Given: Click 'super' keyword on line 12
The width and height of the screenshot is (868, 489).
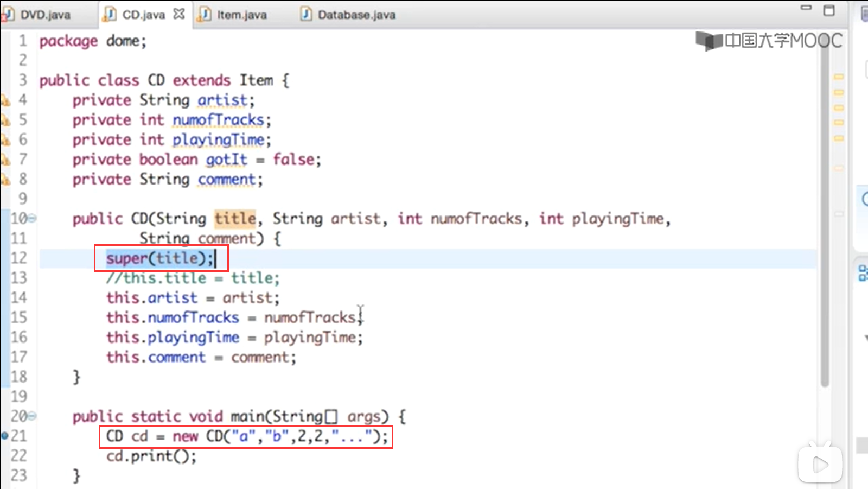Looking at the screenshot, I should (127, 258).
